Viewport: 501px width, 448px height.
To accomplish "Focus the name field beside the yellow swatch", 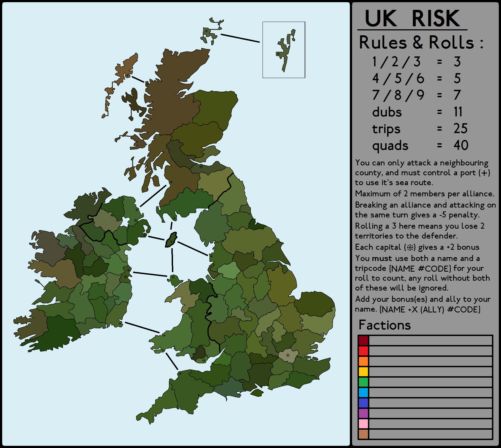I will click(x=431, y=372).
